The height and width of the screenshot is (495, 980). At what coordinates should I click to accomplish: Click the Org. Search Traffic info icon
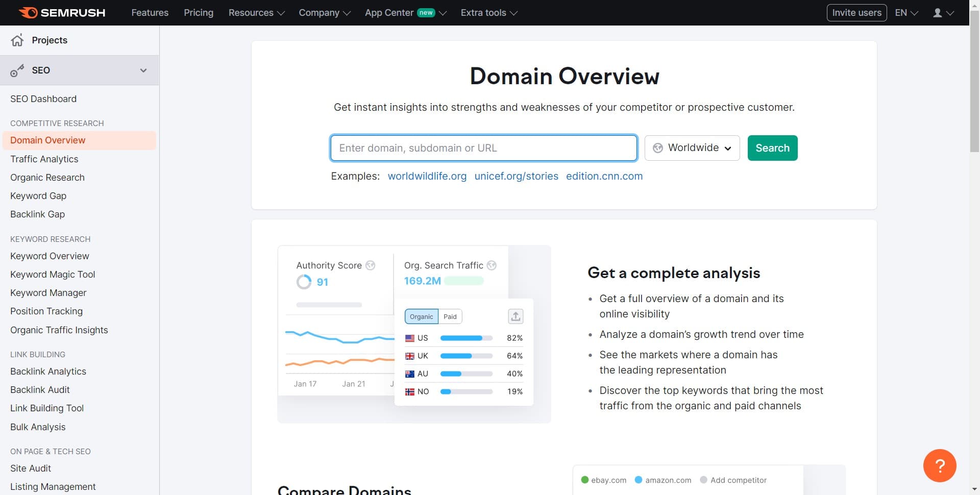pyautogui.click(x=492, y=265)
